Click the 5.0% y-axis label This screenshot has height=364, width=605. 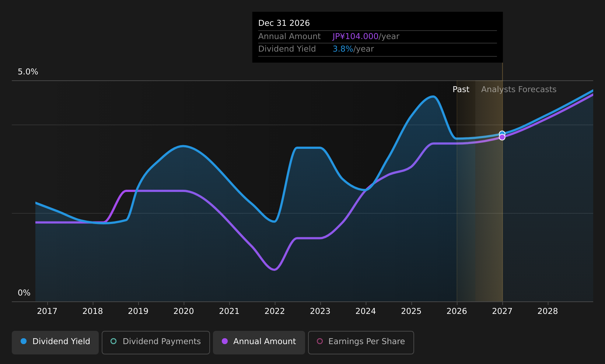click(x=28, y=72)
